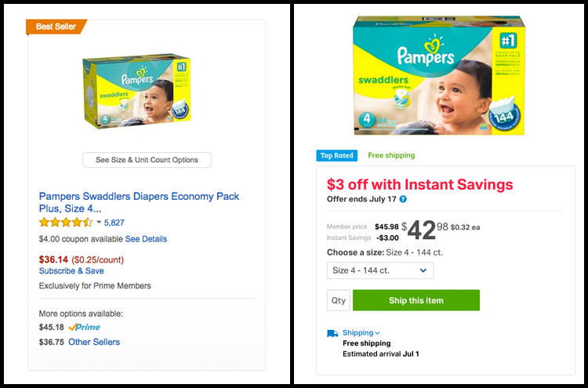Click the $36.14 price text

click(x=53, y=259)
